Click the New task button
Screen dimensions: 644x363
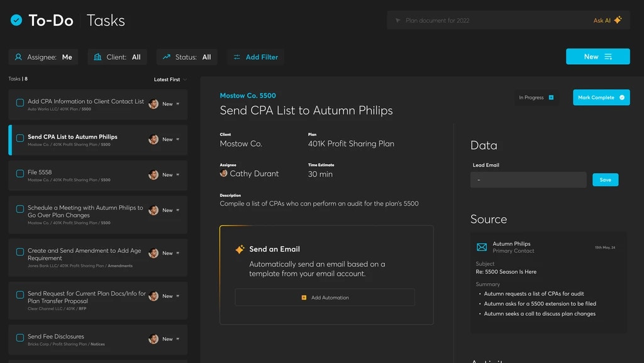(x=597, y=57)
